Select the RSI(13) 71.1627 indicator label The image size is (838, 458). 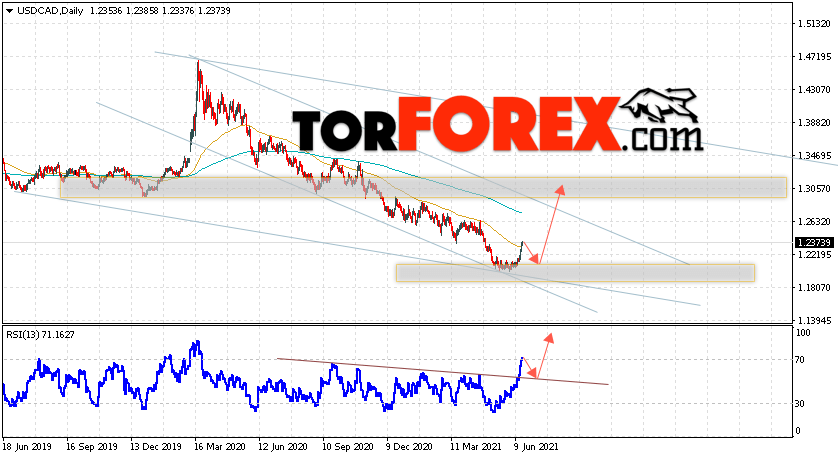(x=41, y=335)
